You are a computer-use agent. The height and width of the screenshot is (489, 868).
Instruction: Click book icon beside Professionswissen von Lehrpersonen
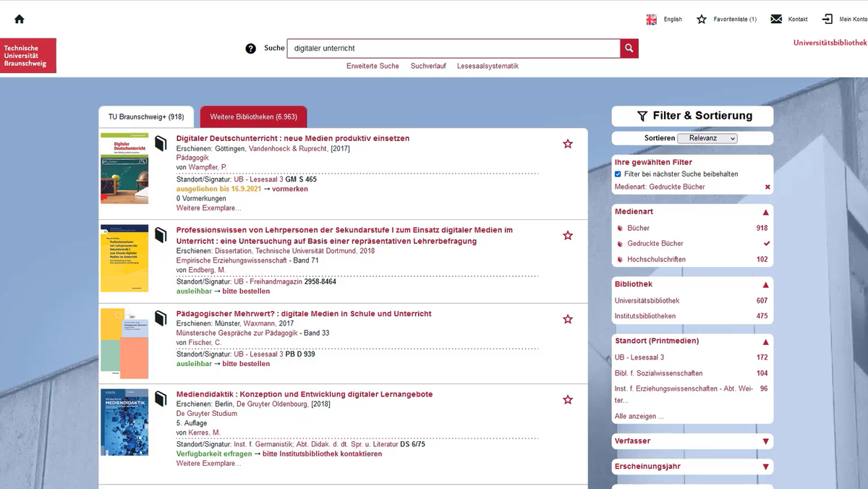click(161, 236)
